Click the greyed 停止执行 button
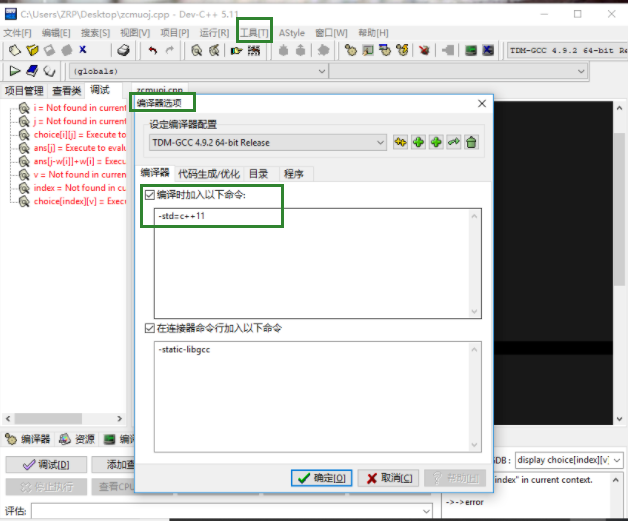This screenshot has width=628, height=521. (46, 487)
